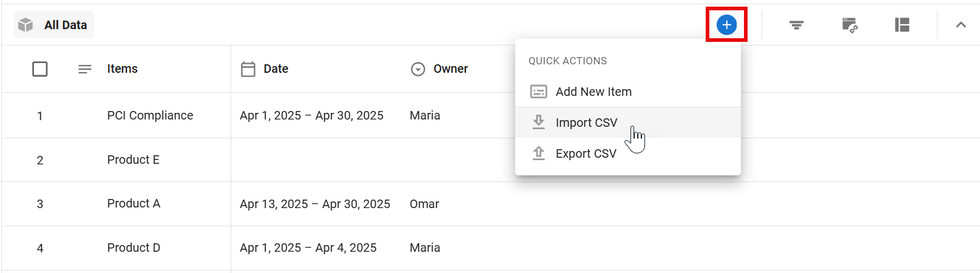Screen dimensions: 980x273
Task: Click the automation settings icon
Action: pos(850,25)
